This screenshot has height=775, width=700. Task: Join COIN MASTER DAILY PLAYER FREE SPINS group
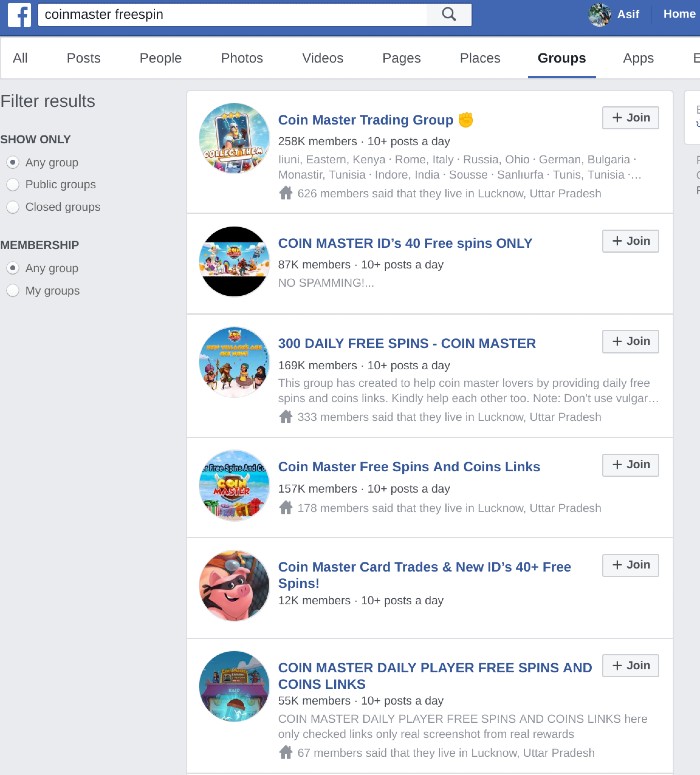tap(630, 665)
